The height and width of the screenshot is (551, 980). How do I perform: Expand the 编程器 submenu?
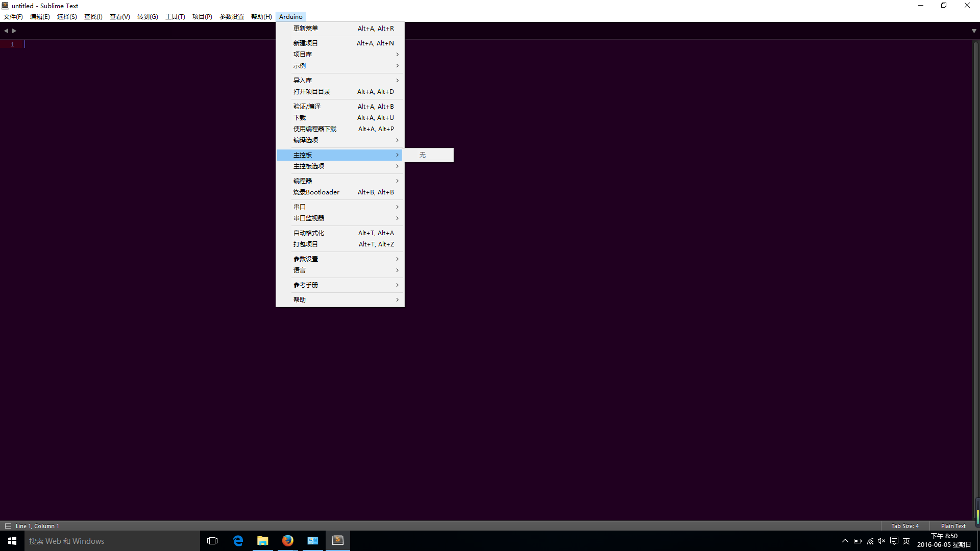340,181
